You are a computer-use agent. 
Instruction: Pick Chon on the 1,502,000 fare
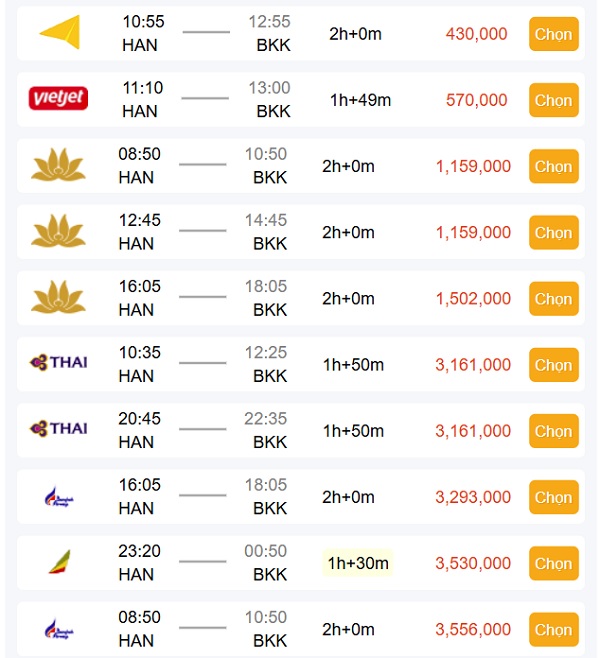point(553,298)
